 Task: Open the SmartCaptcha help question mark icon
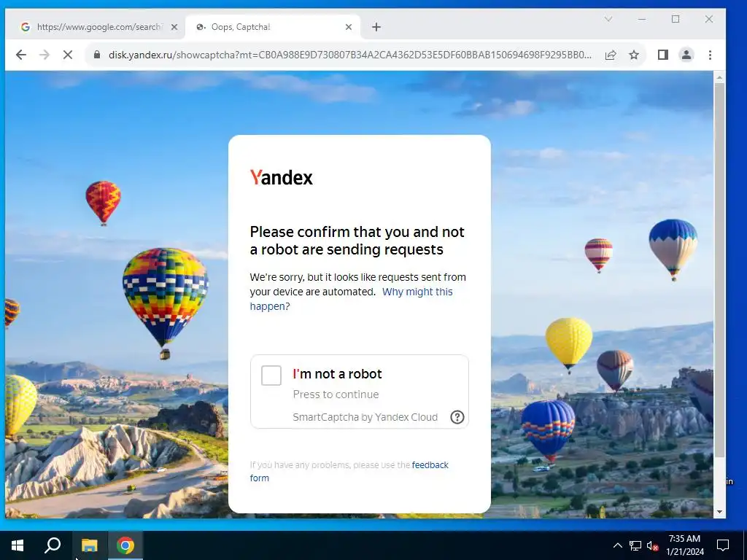click(457, 417)
